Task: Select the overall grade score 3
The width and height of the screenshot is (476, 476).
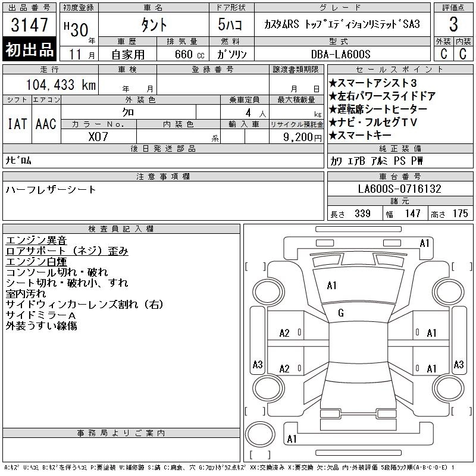Action: click(453, 26)
